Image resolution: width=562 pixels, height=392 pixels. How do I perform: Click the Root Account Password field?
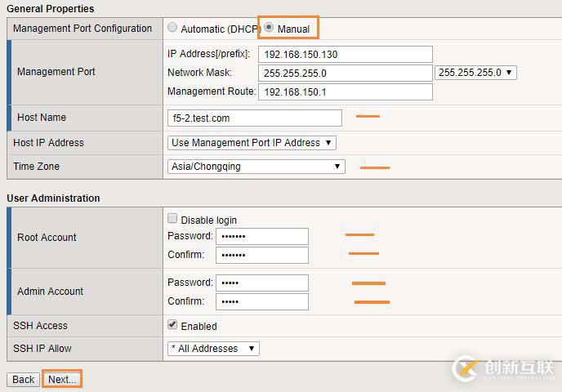tap(261, 236)
